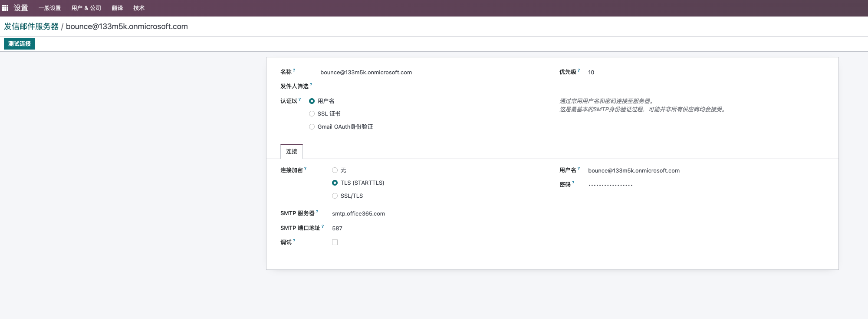The image size is (868, 319).
Task: Enable the 调试 checkbox
Action: (335, 243)
